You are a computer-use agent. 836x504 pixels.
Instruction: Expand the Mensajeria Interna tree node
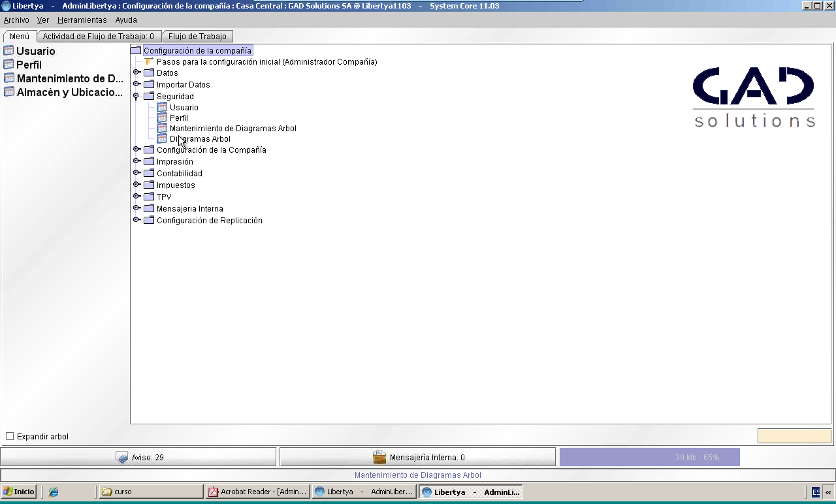(137, 208)
